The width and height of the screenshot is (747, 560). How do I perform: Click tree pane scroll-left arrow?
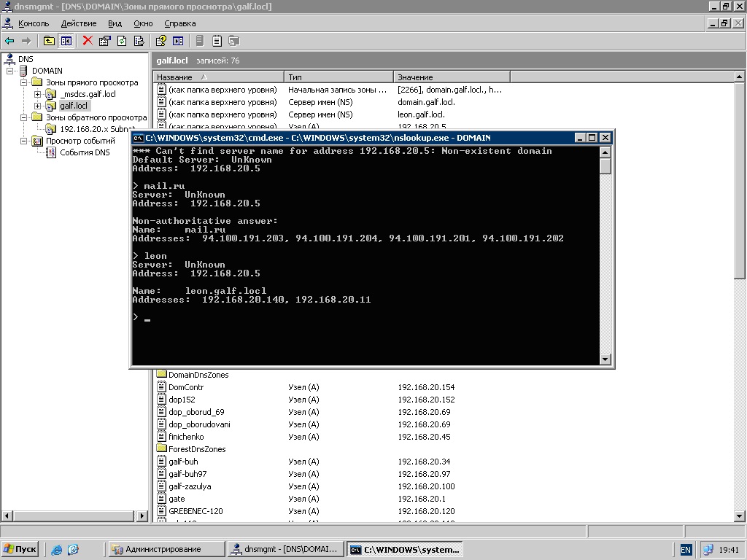point(7,516)
